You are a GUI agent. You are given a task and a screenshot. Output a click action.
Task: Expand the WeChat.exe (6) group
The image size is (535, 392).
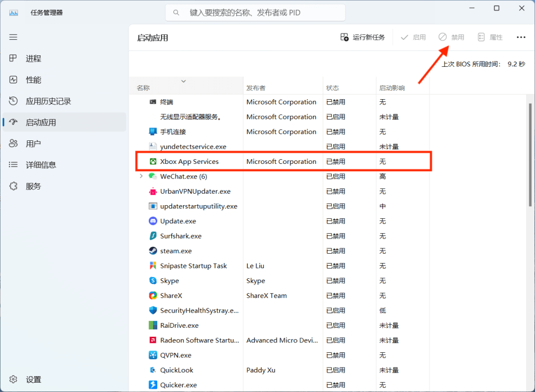point(141,176)
